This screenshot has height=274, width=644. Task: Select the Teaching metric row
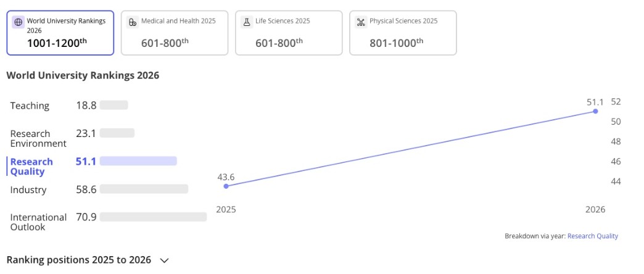[x=30, y=106]
